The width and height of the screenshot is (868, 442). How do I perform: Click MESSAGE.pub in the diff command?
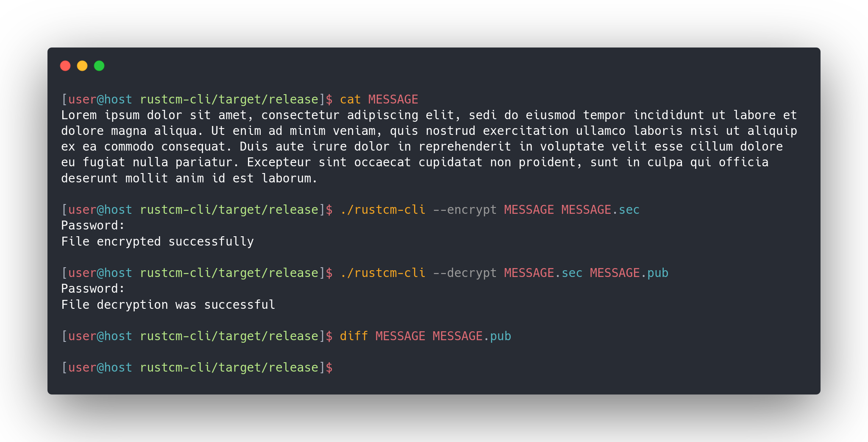click(x=472, y=336)
